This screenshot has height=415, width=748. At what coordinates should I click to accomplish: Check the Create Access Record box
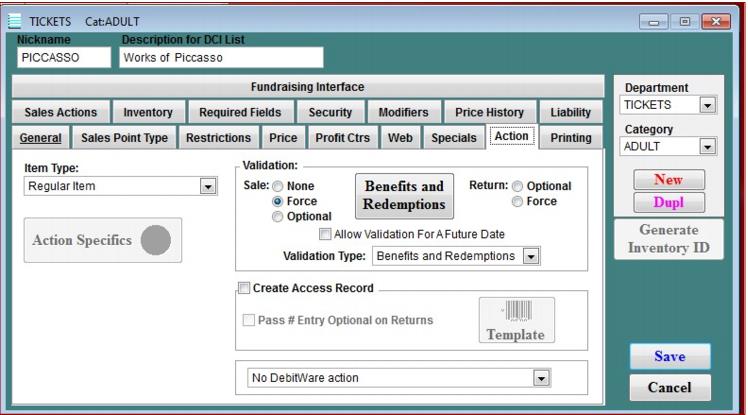pos(243,288)
